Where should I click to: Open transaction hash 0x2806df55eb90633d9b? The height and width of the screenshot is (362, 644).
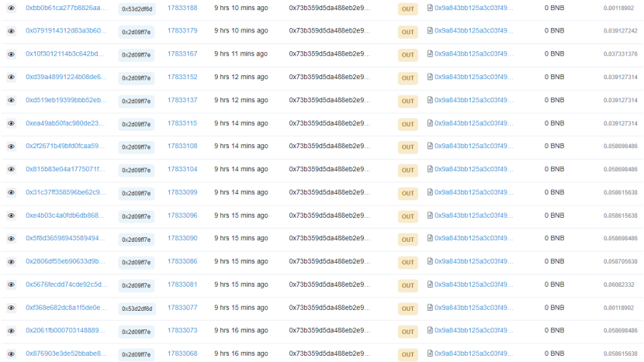coord(66,262)
